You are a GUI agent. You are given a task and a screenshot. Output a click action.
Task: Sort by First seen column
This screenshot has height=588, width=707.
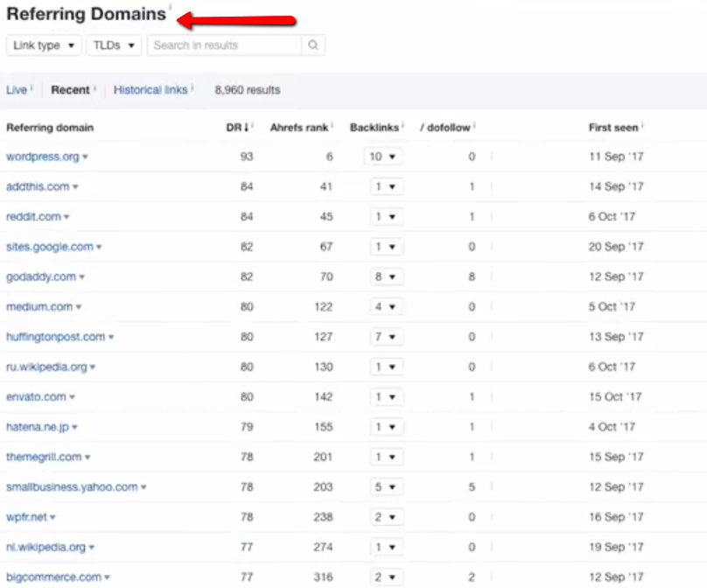pos(613,128)
